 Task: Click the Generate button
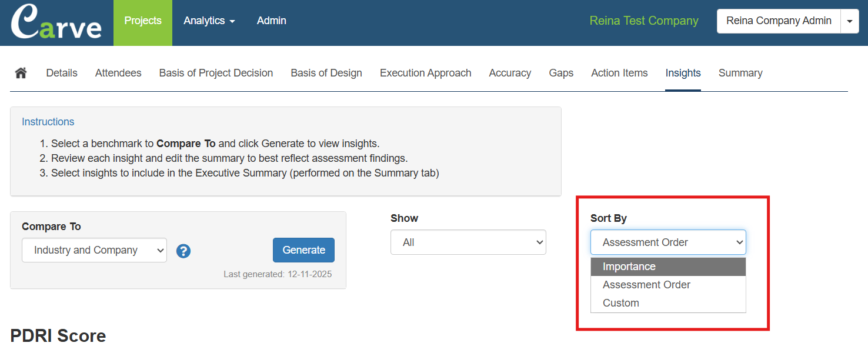click(x=303, y=250)
